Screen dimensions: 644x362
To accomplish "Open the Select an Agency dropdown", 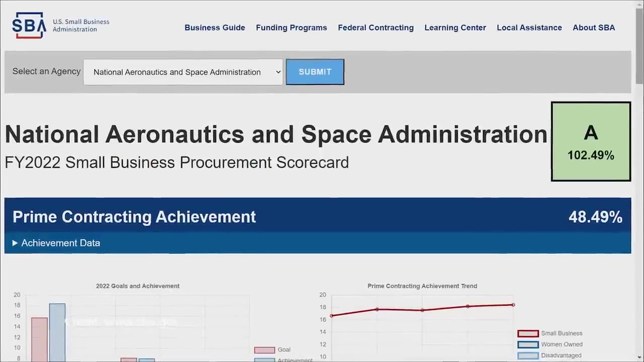I will point(183,72).
